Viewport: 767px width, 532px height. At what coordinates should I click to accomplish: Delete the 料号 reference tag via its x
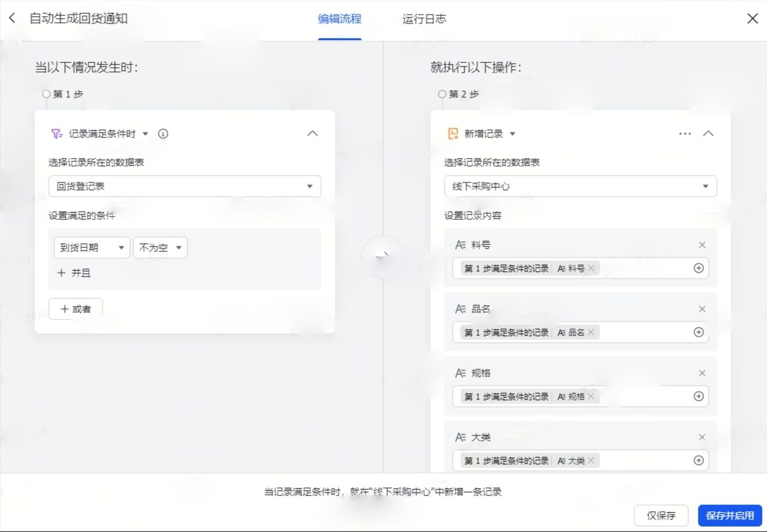591,268
